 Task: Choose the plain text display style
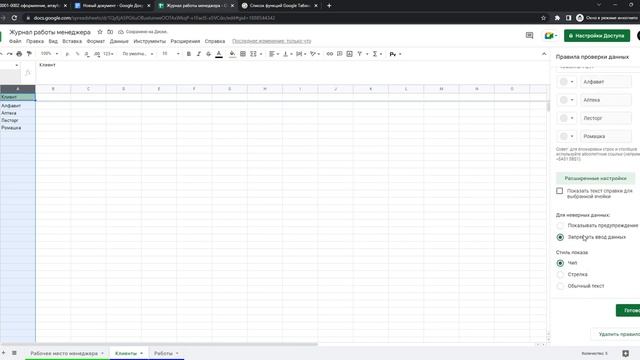pyautogui.click(x=560, y=286)
